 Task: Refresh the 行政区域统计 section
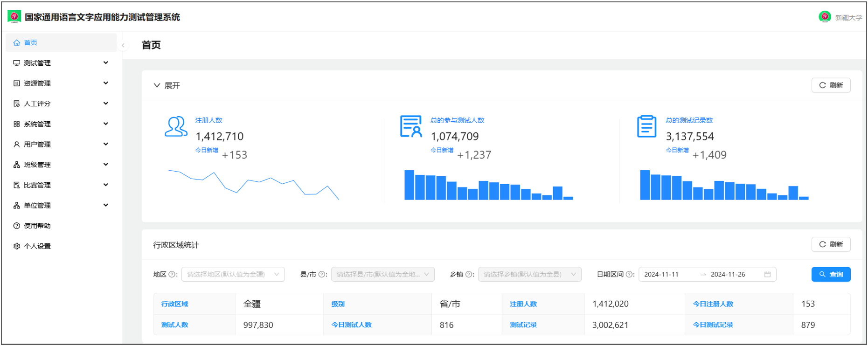tap(831, 244)
